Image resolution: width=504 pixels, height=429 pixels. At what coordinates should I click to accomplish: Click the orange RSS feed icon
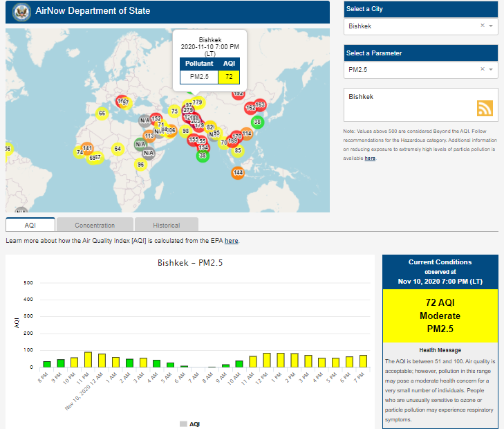point(485,108)
